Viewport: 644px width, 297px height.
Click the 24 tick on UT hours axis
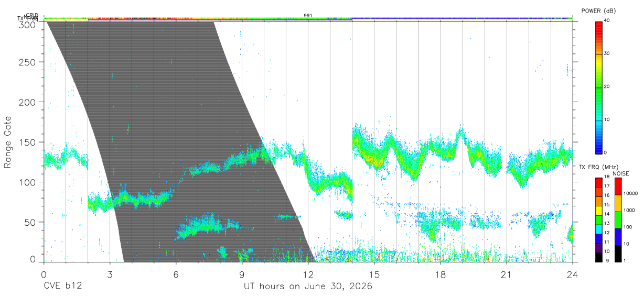click(572, 274)
